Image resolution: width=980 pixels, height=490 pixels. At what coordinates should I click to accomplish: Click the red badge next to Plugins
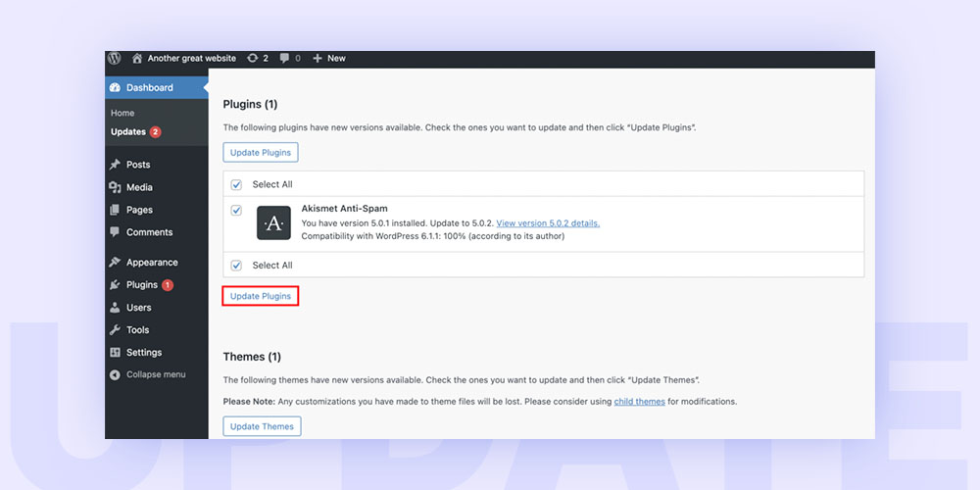168,285
